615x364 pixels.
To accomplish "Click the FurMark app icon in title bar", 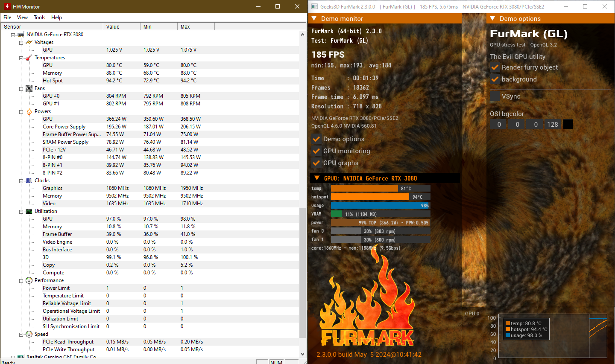I will click(315, 6).
